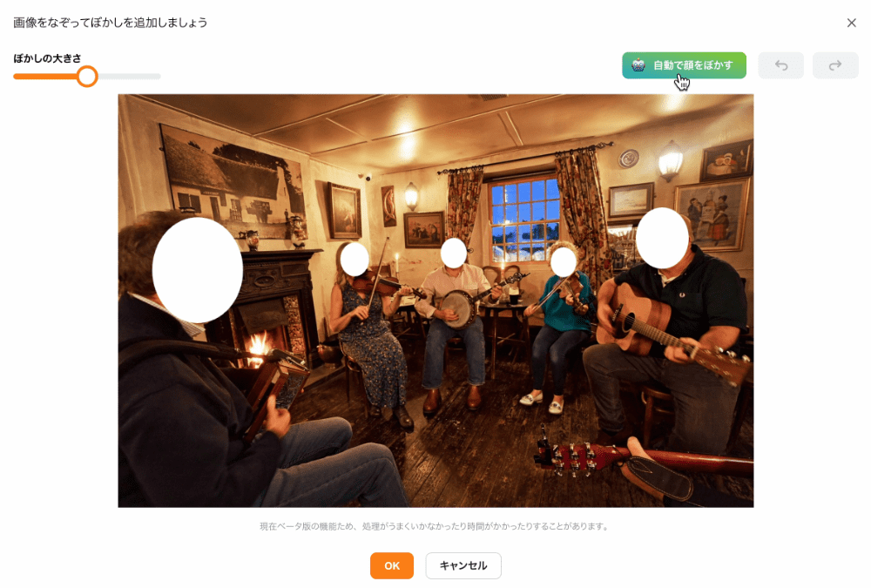
Task: Click the gray unfilled part of the blur size slider
Action: click(x=130, y=76)
